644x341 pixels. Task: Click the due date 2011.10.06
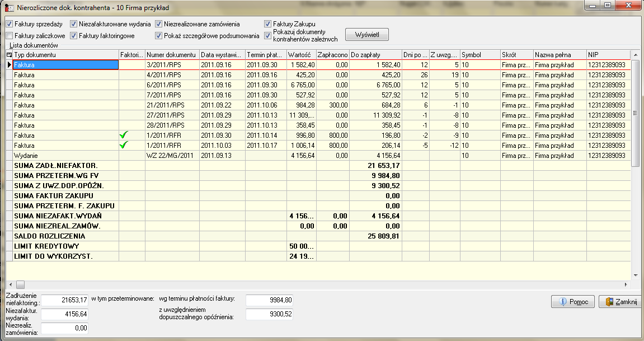(x=262, y=105)
